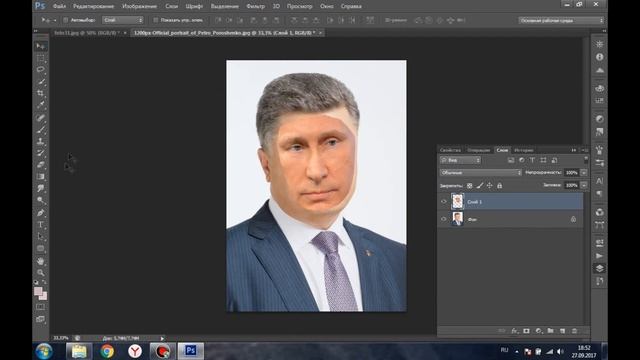Viewport: 640px width, 360px height.
Task: Hide the Фон layer
Action: tap(444, 219)
